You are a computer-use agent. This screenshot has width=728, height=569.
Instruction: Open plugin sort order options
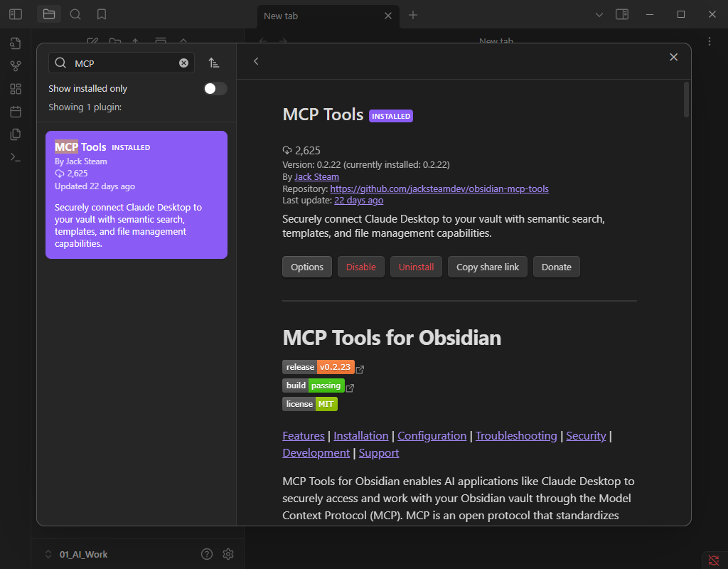coord(213,63)
